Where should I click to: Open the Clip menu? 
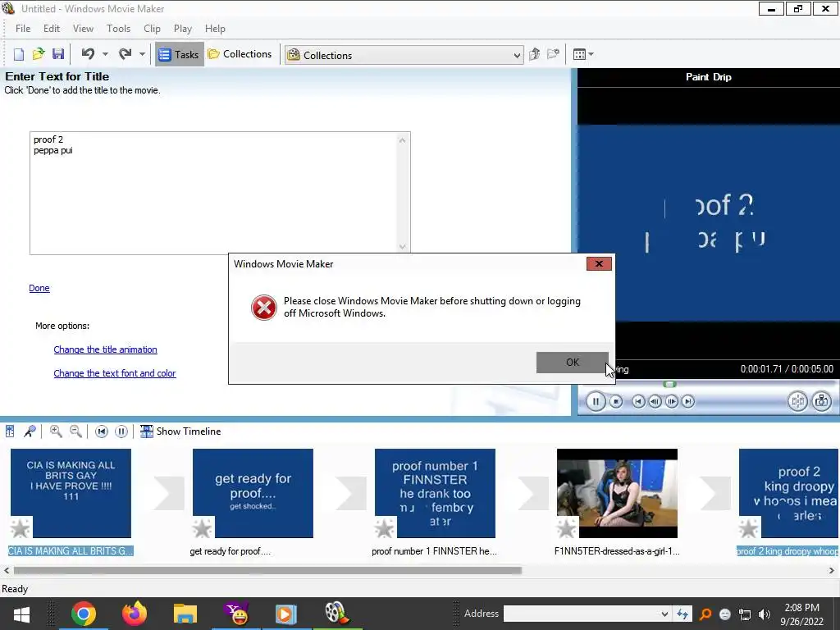point(152,29)
